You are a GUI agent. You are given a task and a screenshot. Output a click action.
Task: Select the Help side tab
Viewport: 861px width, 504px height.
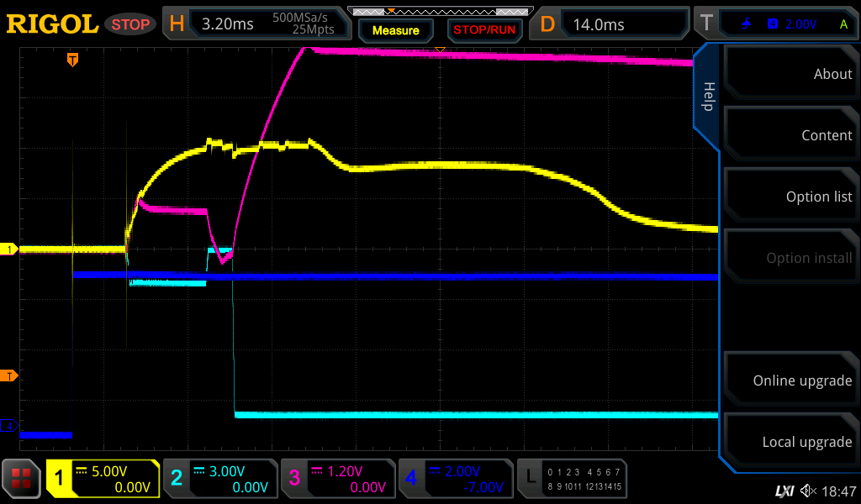(708, 97)
